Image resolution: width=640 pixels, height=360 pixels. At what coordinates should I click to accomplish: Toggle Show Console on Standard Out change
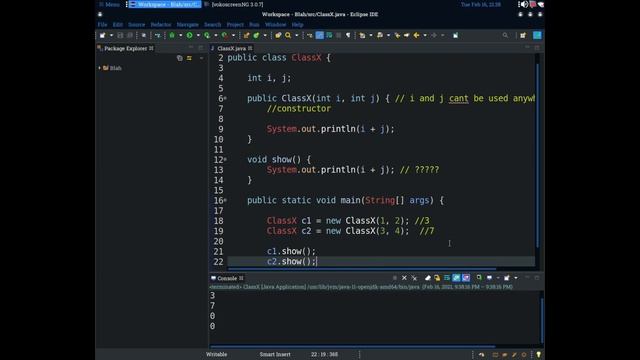click(456, 278)
